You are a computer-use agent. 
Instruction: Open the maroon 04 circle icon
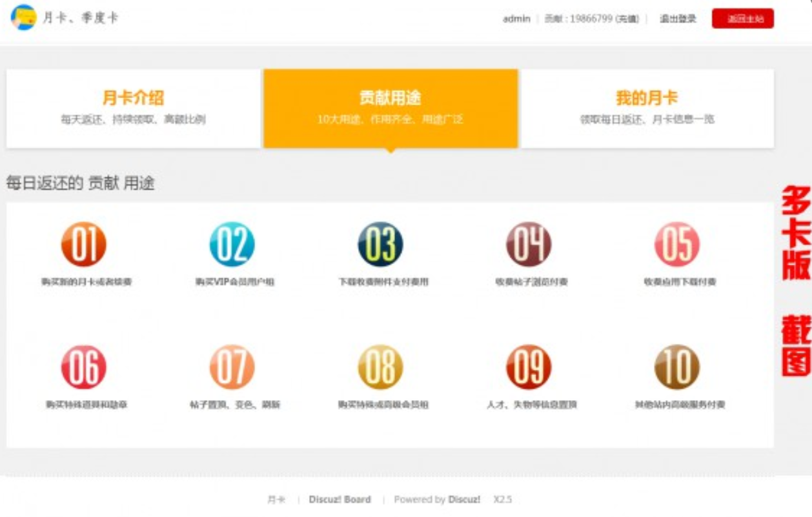(x=529, y=244)
